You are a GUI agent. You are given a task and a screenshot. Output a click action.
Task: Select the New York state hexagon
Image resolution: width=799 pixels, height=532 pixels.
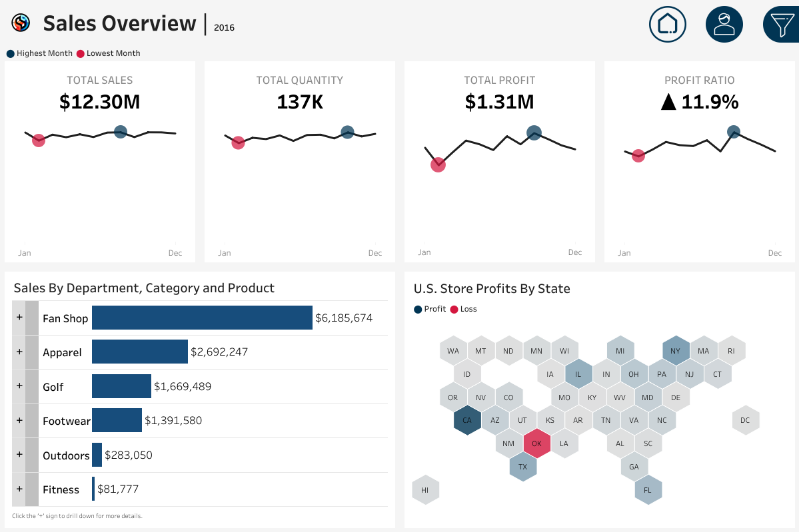pos(676,351)
